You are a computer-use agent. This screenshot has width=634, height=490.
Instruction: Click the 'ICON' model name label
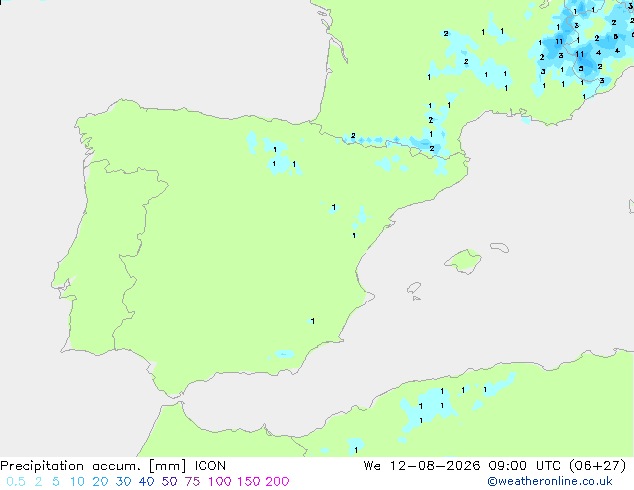pos(210,466)
